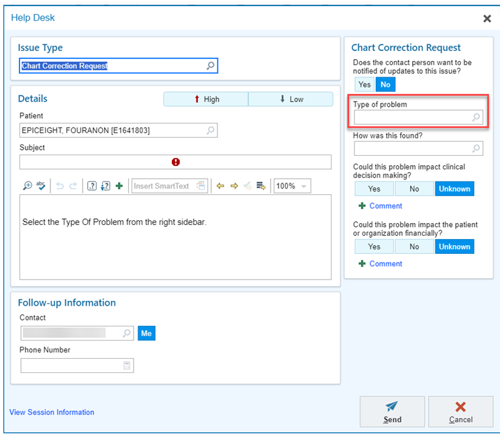Viewport: 504px width, 436px height.
Task: Send the help desk request
Action: tap(392, 412)
